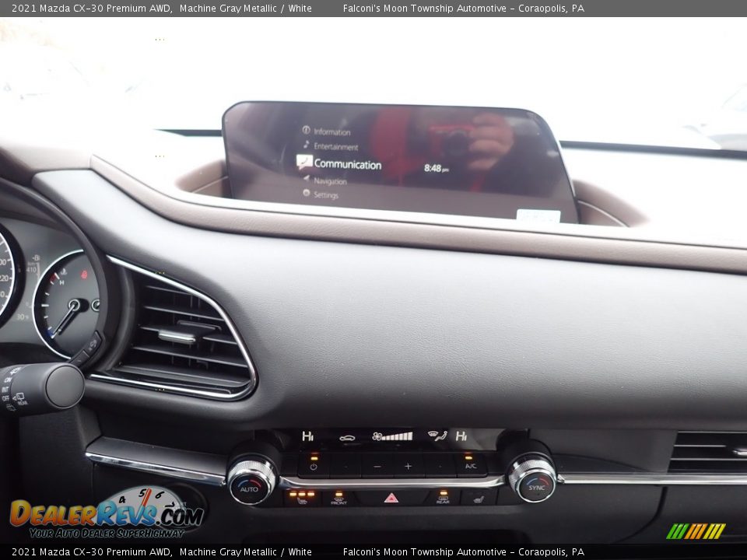The image size is (747, 560).
Task: Push the SYNC temperature knob
Action: 536,485
